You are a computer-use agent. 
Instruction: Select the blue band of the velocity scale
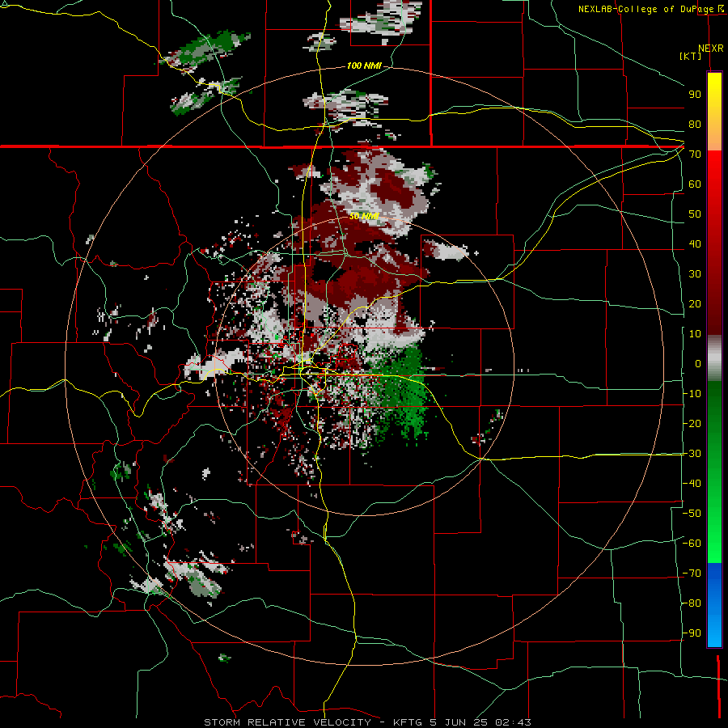714,604
